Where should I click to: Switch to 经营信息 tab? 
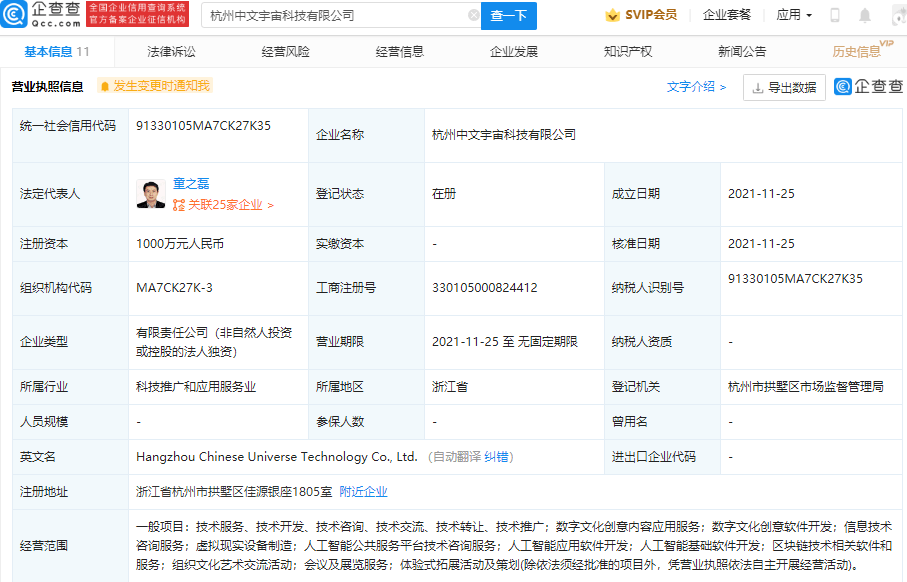click(x=400, y=51)
